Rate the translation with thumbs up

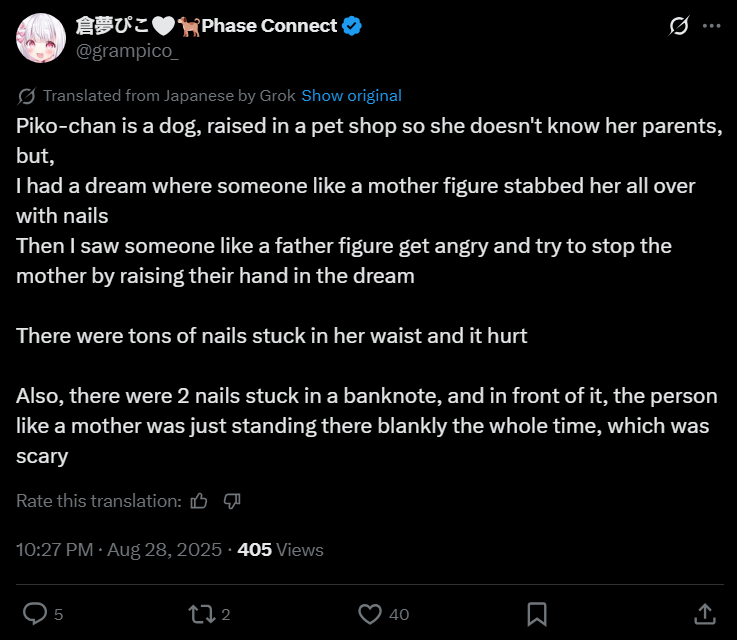199,501
